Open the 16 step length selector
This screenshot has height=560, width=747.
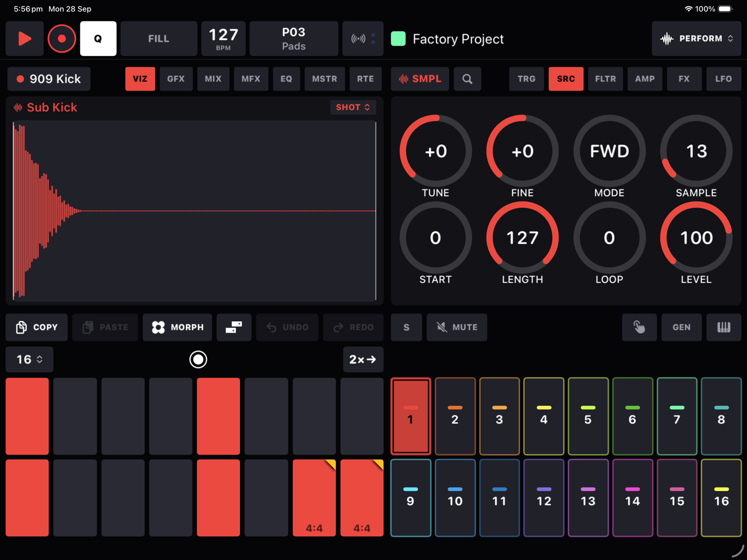pyautogui.click(x=29, y=359)
